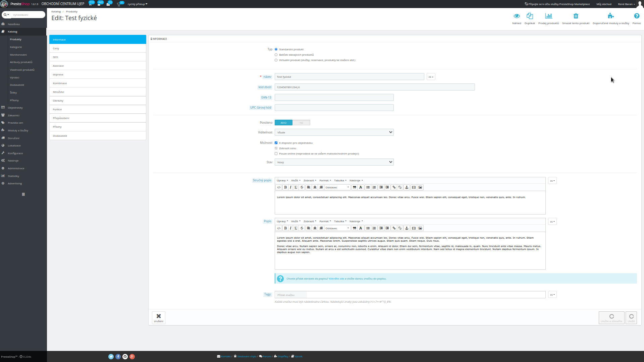Viewport: 644px width, 362px height.
Task: Toggle bold in Stručný popis editor
Action: click(285, 187)
